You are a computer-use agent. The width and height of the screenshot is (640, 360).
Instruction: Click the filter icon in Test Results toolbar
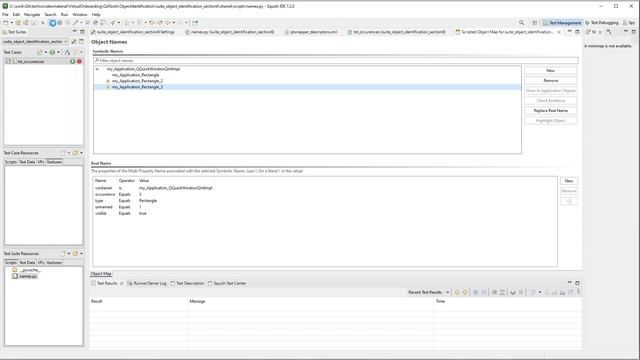pyautogui.click(x=532, y=292)
